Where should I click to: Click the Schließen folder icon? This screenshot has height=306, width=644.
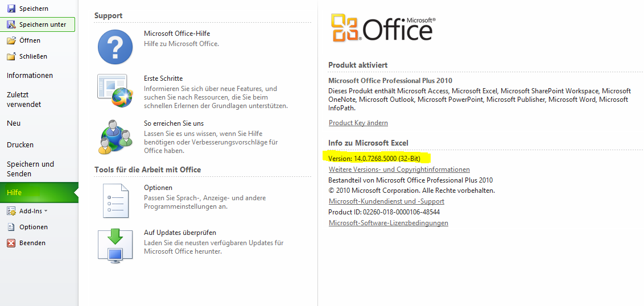[11, 56]
